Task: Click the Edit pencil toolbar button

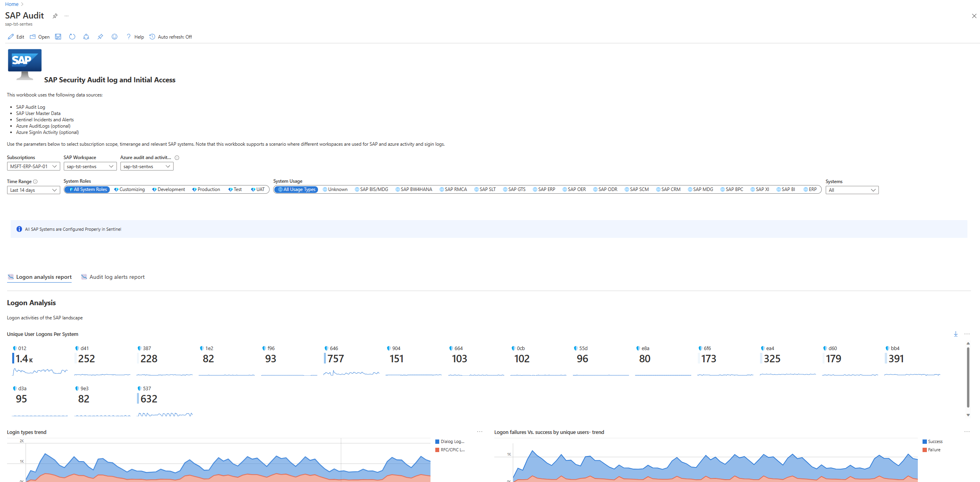Action: pos(16,37)
